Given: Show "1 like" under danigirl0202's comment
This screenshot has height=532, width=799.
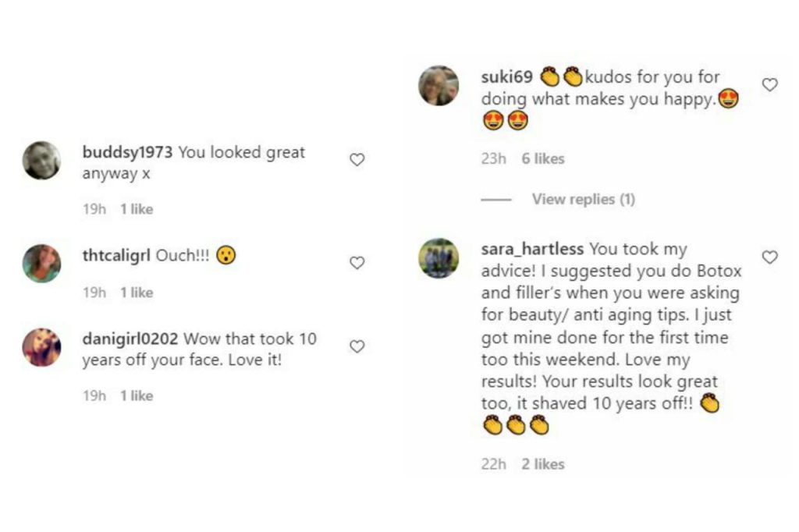Looking at the screenshot, I should pos(137,395).
